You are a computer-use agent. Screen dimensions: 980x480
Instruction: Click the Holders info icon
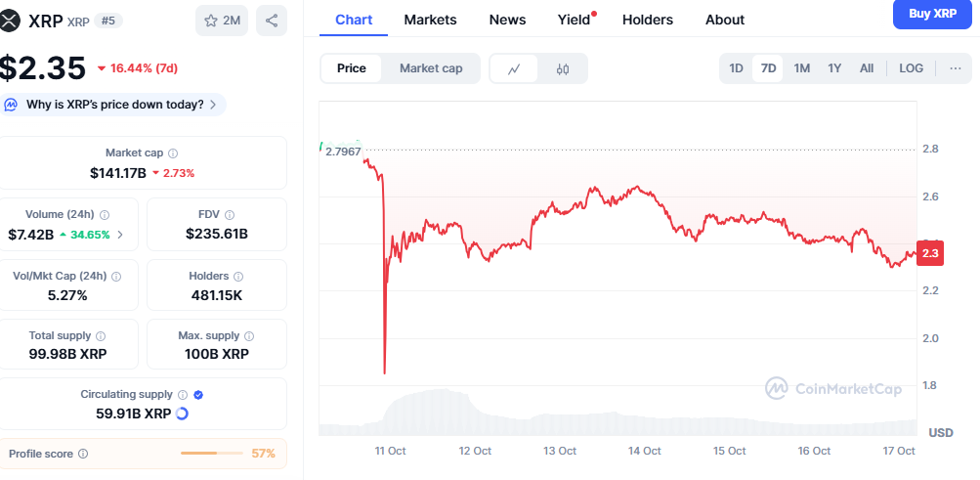(238, 277)
